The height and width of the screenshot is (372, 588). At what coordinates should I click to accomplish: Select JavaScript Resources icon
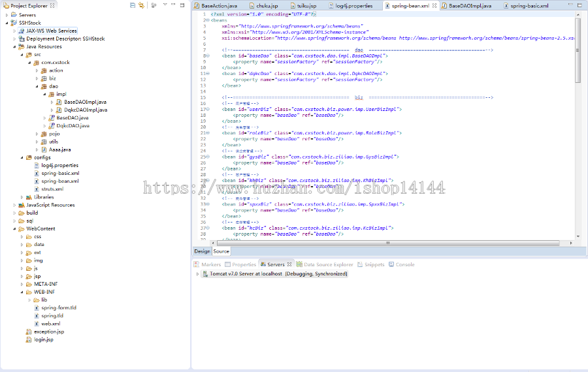coord(22,205)
